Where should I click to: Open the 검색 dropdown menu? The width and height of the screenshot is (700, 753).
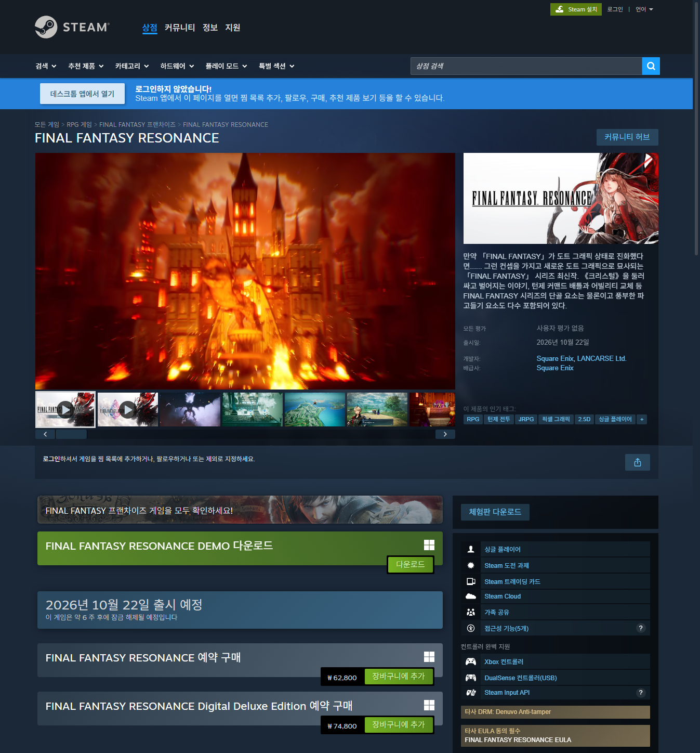[46, 66]
